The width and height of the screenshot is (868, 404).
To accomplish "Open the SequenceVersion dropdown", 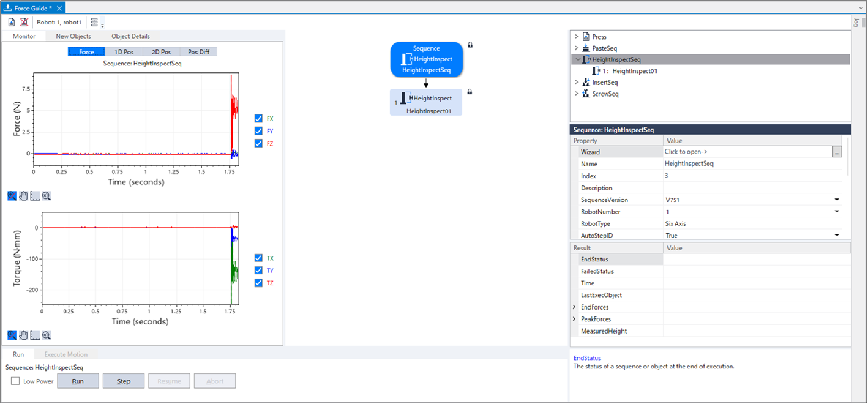I will (836, 200).
